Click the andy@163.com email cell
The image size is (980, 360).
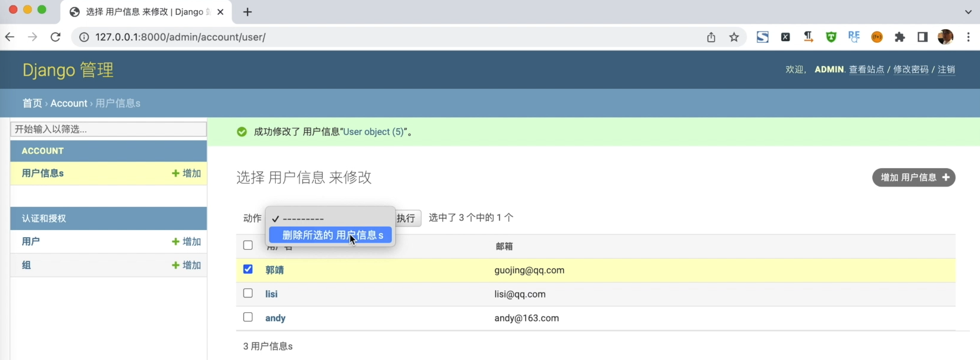[526, 318]
